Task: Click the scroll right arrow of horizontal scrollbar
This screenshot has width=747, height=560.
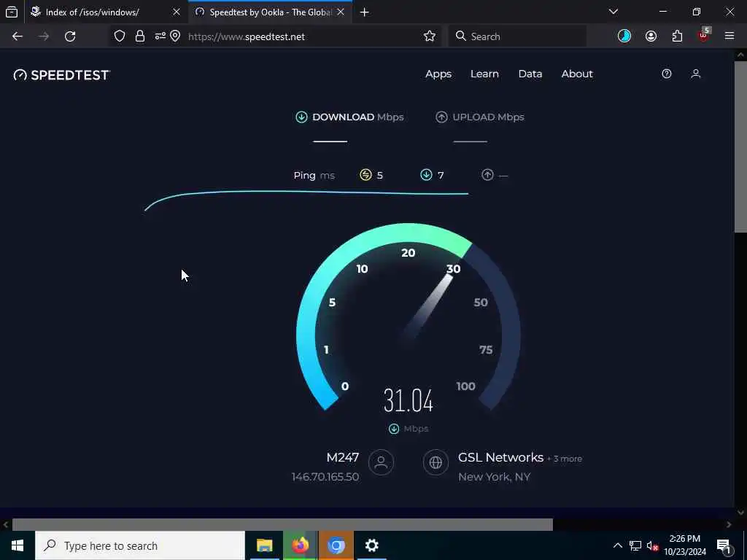Action: pyautogui.click(x=729, y=524)
